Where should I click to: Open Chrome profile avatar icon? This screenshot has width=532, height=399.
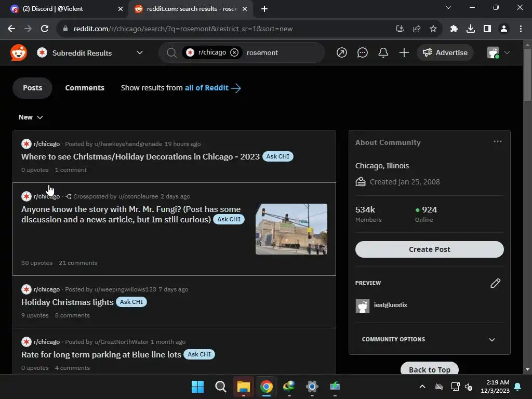click(x=503, y=29)
